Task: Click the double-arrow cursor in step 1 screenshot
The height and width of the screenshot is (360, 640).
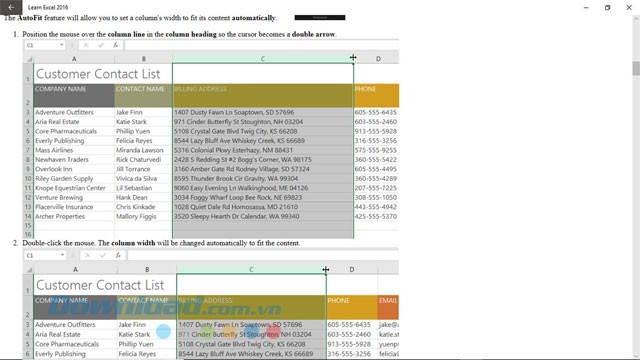Action: (x=353, y=58)
